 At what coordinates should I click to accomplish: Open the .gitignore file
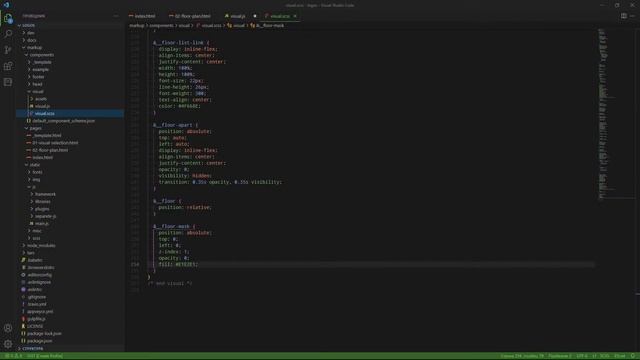tap(36, 297)
